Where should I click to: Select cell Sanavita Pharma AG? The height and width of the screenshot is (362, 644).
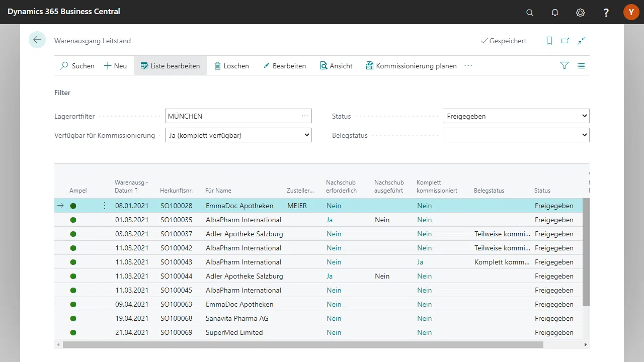click(237, 318)
